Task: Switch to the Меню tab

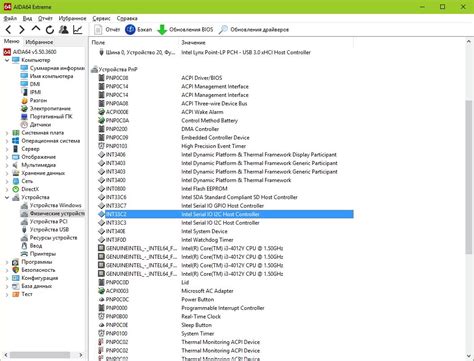Action: point(12,41)
